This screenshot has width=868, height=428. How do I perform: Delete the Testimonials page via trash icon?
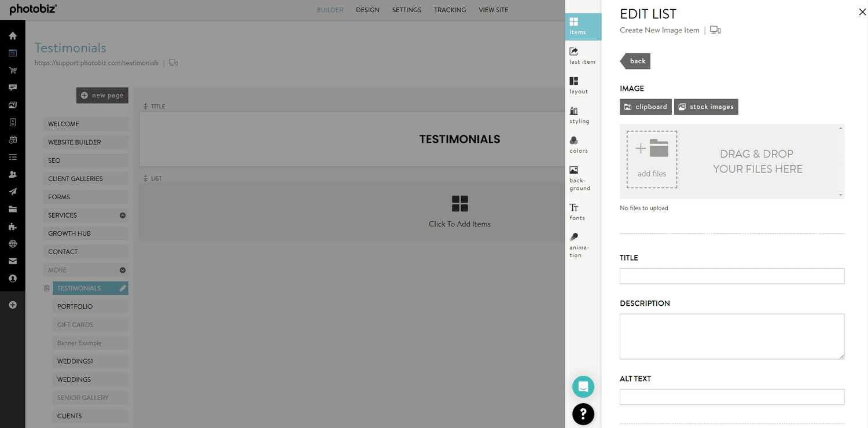[47, 288]
